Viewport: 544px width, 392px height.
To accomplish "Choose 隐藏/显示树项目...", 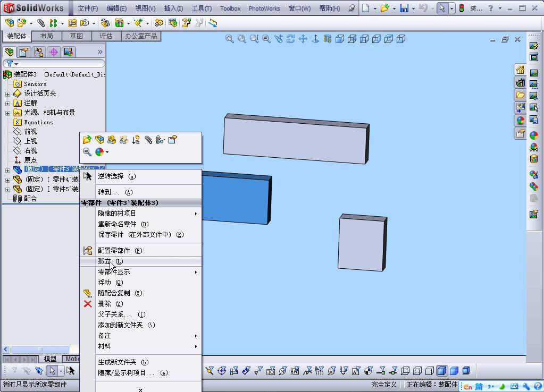I will (x=140, y=373).
